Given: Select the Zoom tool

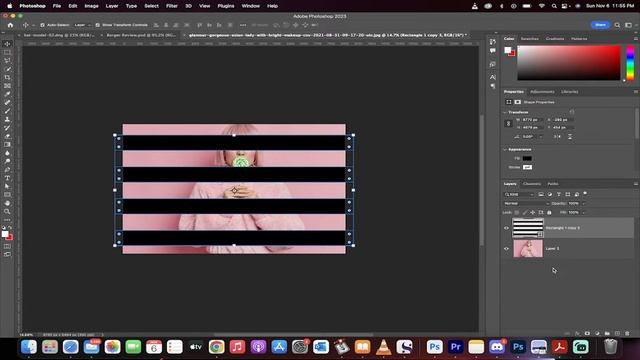Looking at the screenshot, I should [x=7, y=211].
